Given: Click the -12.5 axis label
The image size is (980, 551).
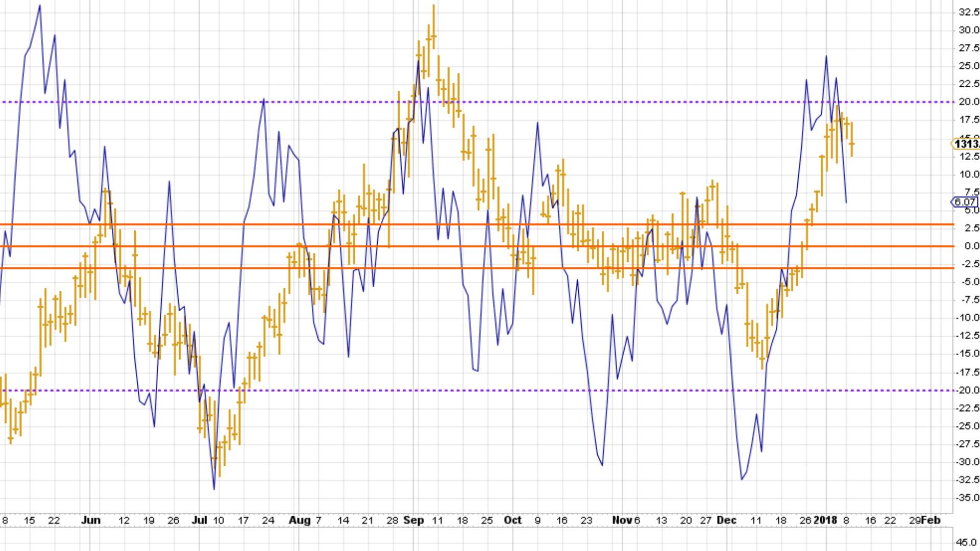Looking at the screenshot, I should point(967,336).
